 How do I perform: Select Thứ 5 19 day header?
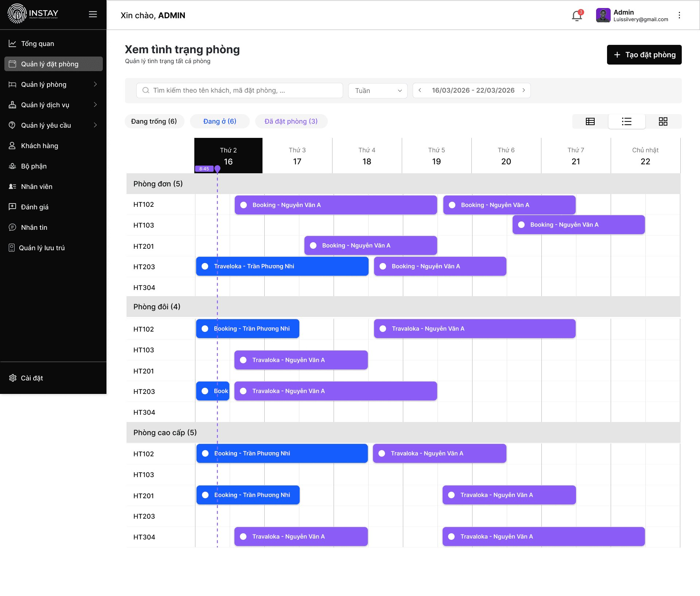point(436,155)
